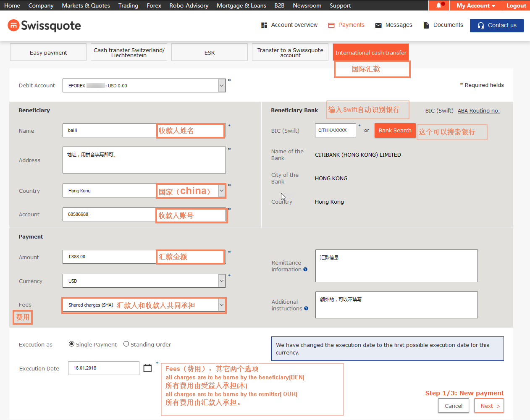
Task: Click the Remittance information text area
Action: pos(396,266)
